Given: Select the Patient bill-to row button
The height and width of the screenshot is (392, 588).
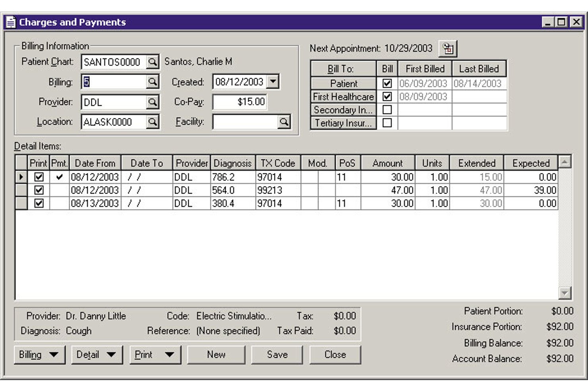Looking at the screenshot, I should [344, 83].
